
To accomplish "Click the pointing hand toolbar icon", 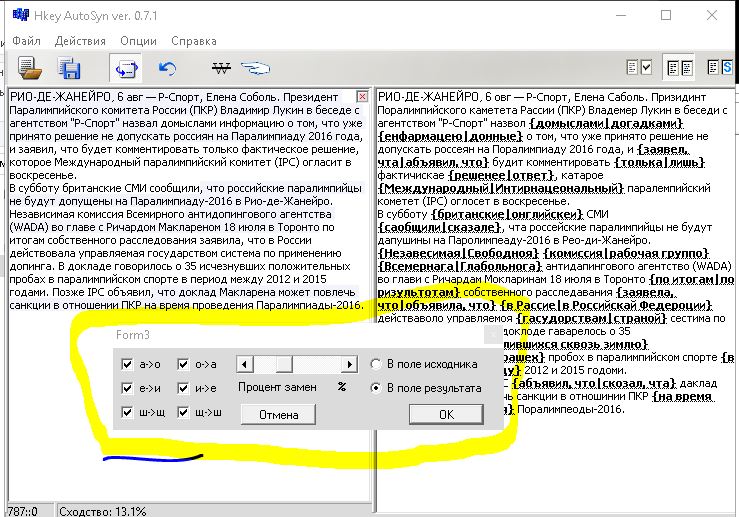I will click(x=256, y=68).
